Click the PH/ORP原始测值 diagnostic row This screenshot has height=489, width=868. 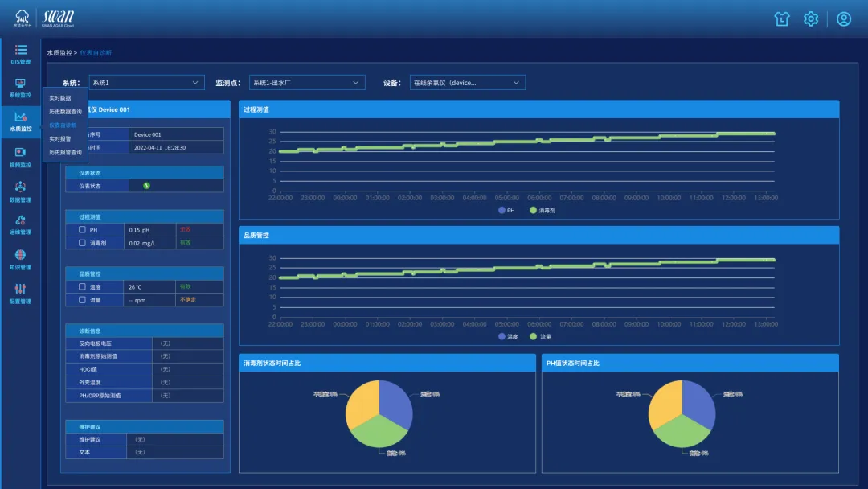(145, 396)
